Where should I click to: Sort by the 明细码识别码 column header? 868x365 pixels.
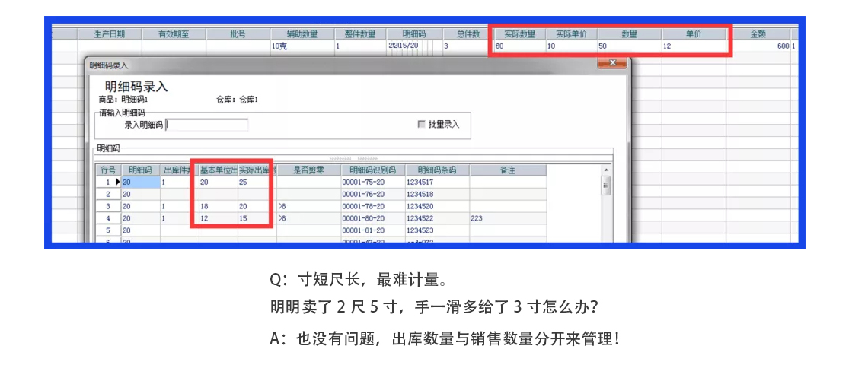pos(373,170)
